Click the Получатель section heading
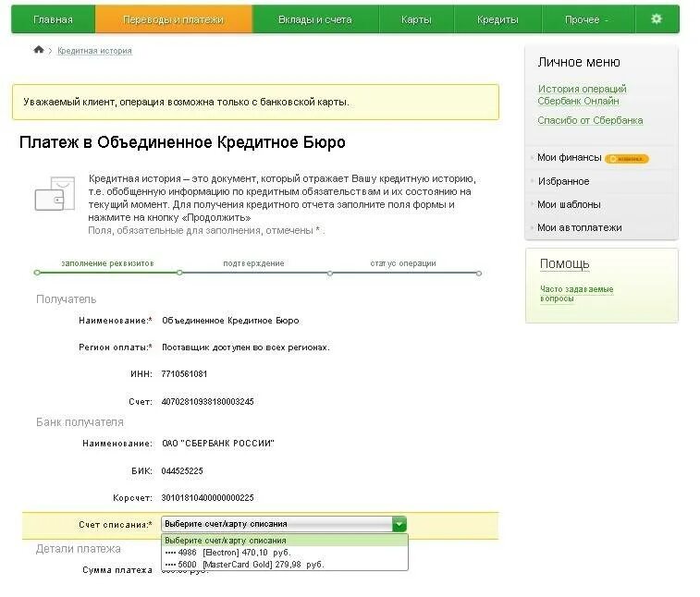 [x=66, y=298]
